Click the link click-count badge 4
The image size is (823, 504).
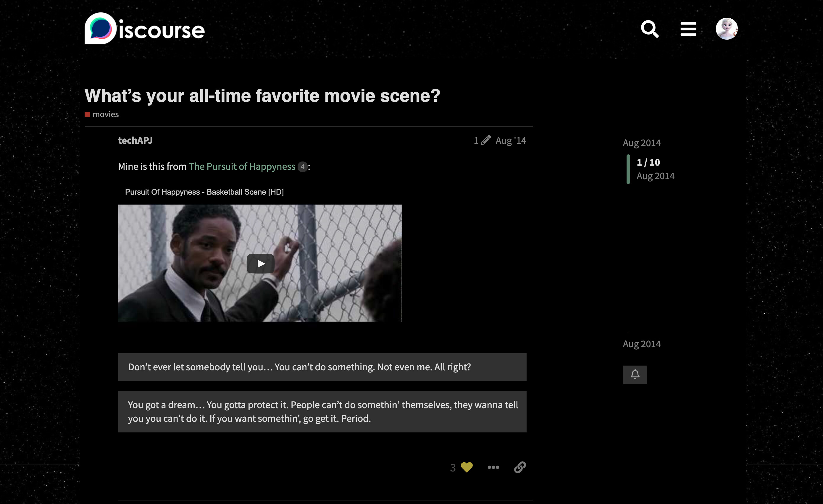tap(302, 167)
